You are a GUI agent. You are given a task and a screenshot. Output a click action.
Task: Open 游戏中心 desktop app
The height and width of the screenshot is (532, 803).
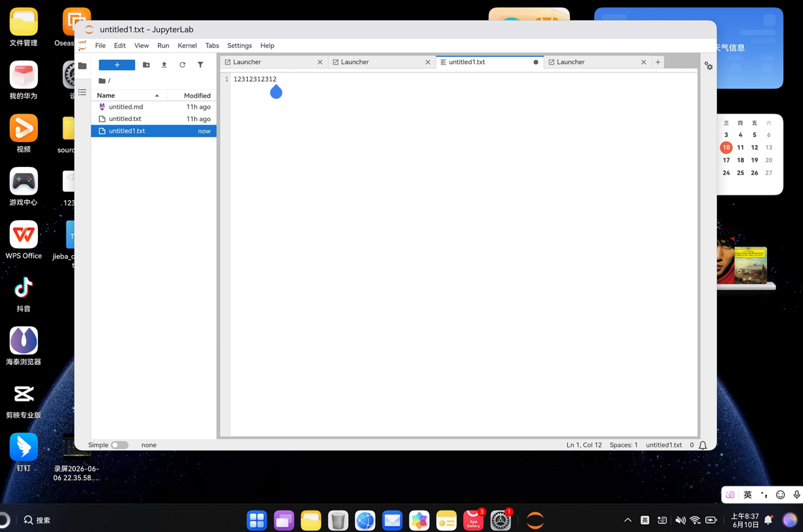[23, 186]
